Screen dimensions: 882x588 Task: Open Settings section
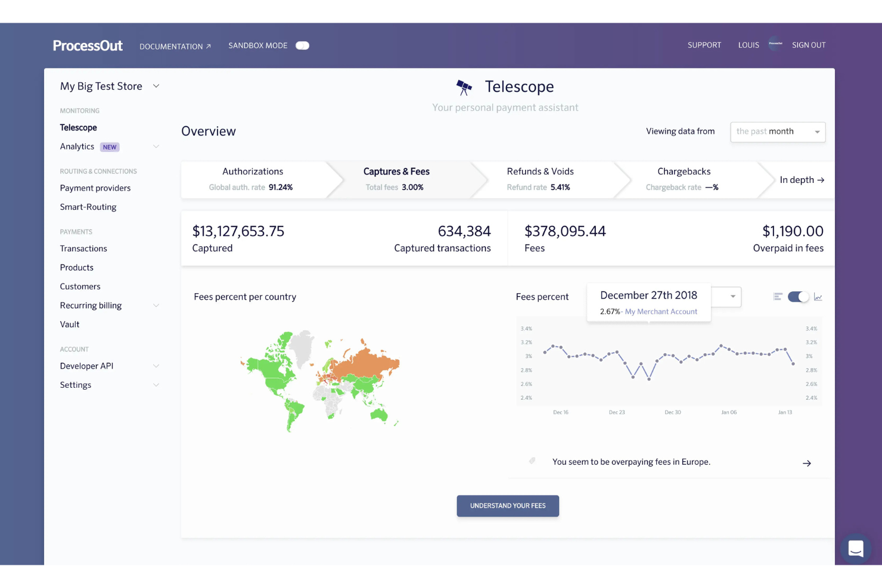[x=76, y=385]
